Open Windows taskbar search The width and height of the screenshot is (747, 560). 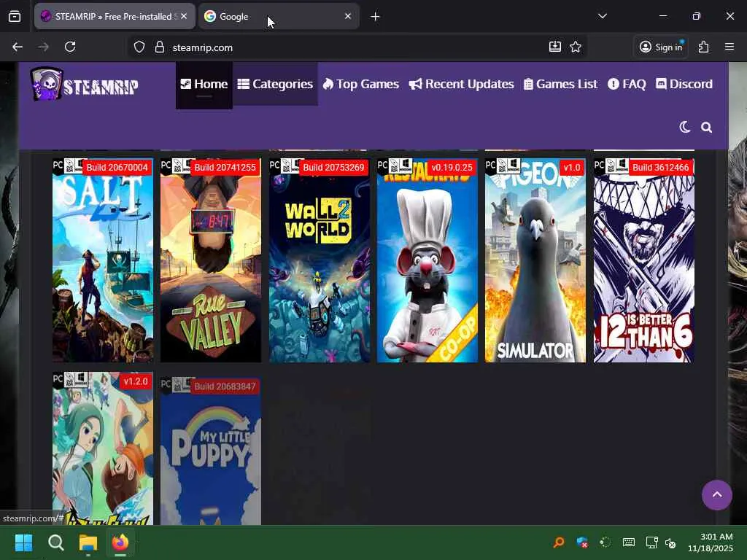55,542
